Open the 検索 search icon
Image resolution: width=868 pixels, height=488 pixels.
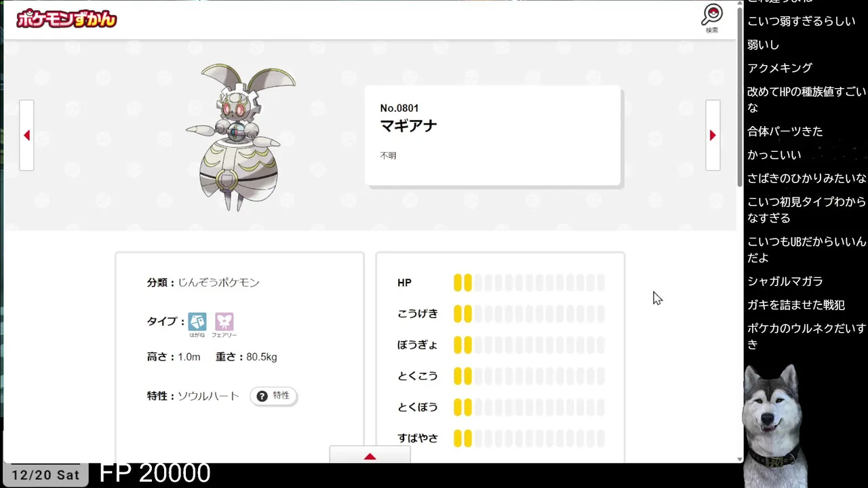[712, 18]
